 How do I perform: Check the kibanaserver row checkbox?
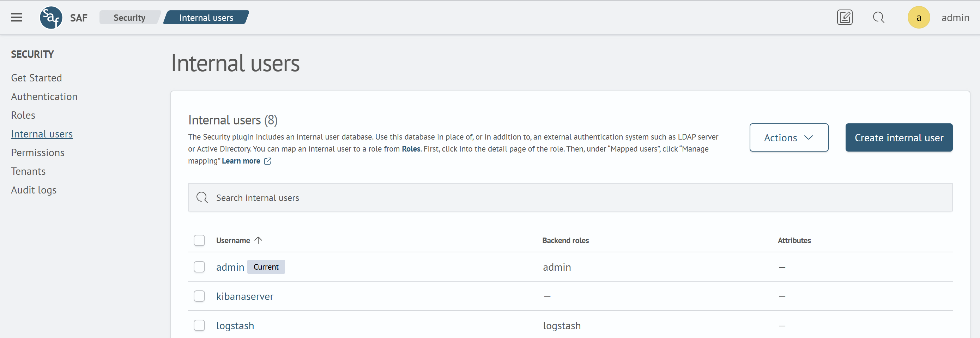(x=199, y=296)
